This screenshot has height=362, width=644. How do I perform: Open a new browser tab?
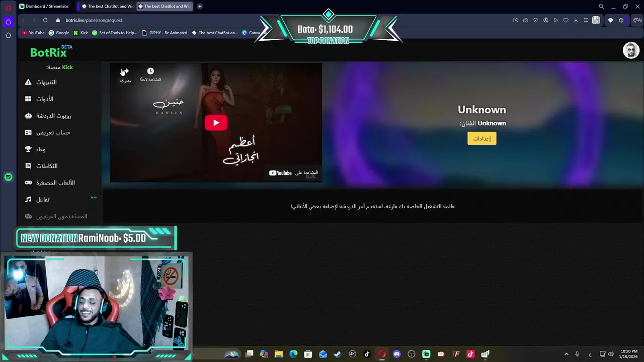(x=200, y=7)
